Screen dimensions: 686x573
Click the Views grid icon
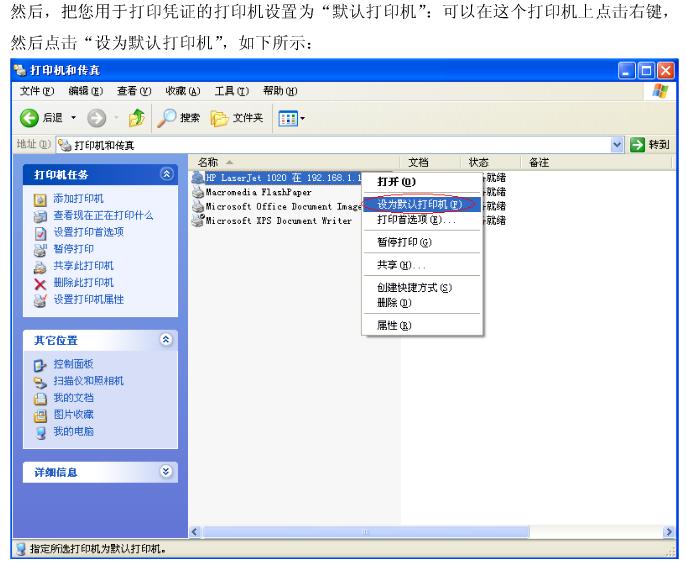(288, 119)
